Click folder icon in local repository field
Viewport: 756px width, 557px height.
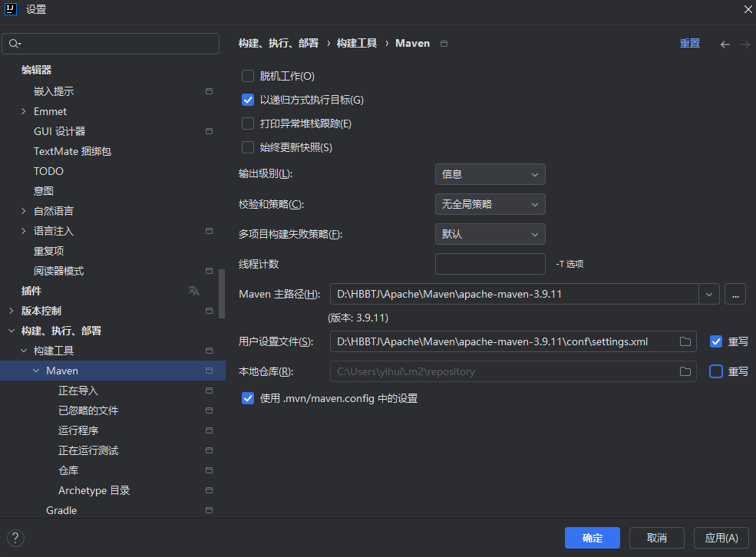click(x=685, y=371)
